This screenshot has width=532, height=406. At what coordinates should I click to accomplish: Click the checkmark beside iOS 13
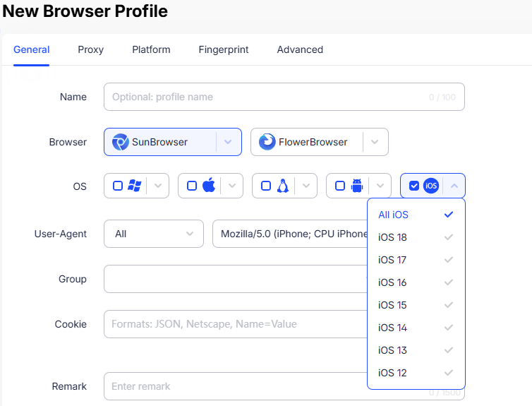pos(449,350)
